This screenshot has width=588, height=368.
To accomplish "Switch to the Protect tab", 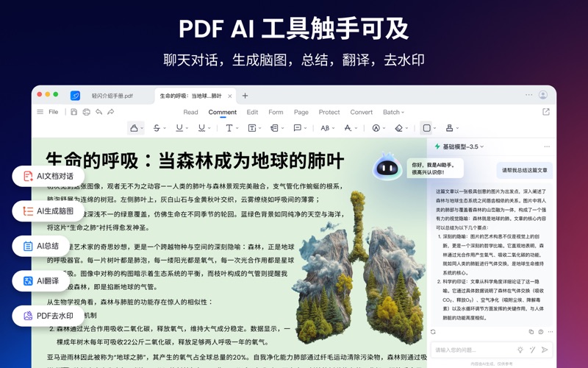I will (x=329, y=112).
